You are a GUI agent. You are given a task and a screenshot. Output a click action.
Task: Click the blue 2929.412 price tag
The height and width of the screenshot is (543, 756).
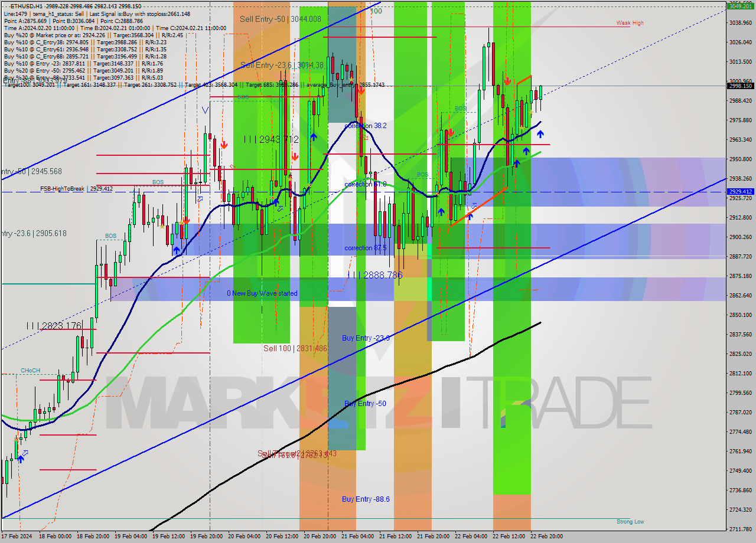(x=741, y=192)
